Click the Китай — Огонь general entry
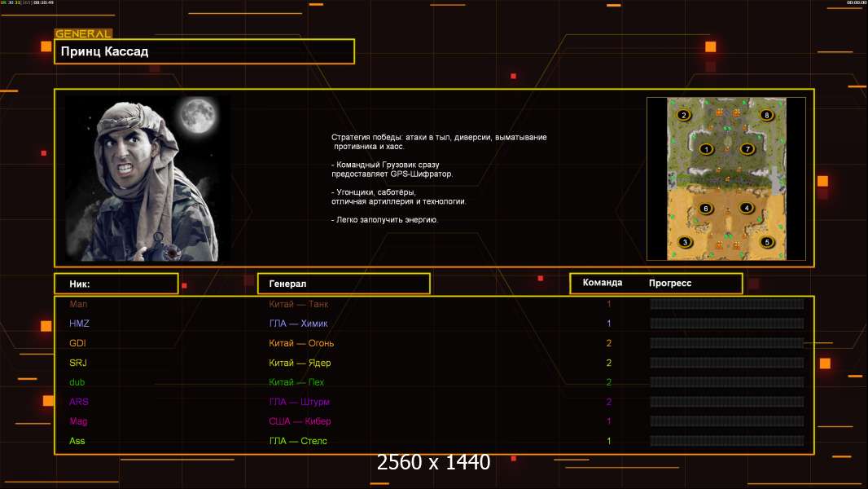868x489 pixels. click(301, 343)
